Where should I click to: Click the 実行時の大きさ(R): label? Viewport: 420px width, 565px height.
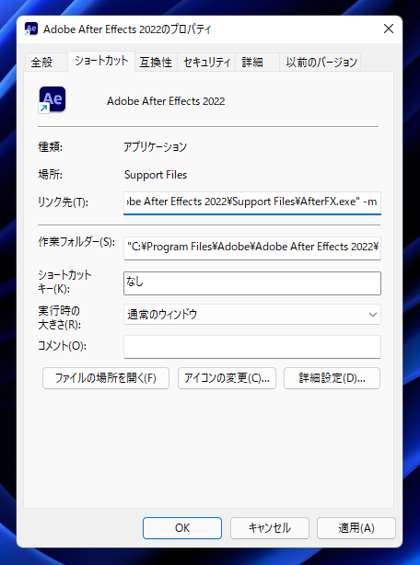(x=59, y=317)
